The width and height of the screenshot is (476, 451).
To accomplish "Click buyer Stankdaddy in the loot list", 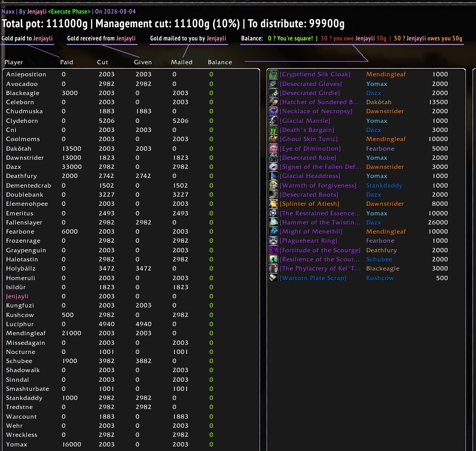I will point(384,186).
